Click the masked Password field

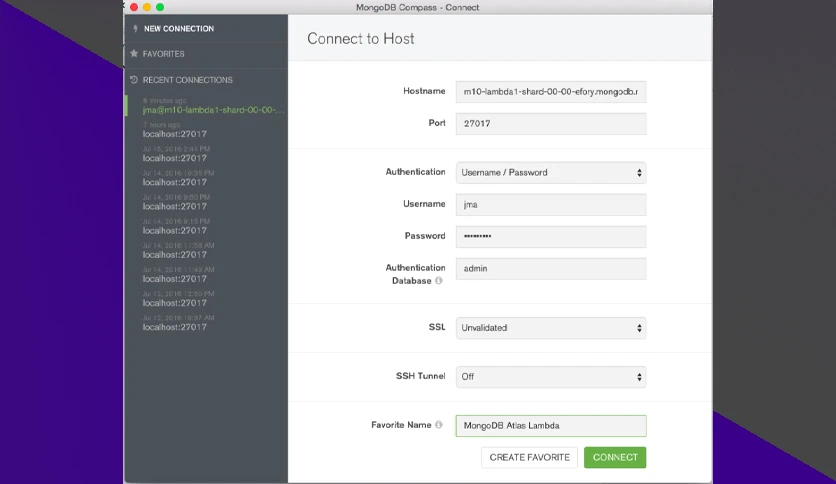(x=551, y=237)
